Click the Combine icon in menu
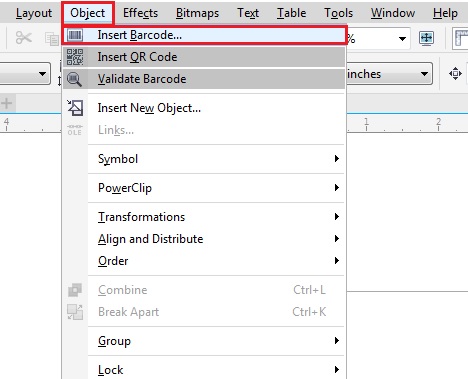 [x=75, y=290]
